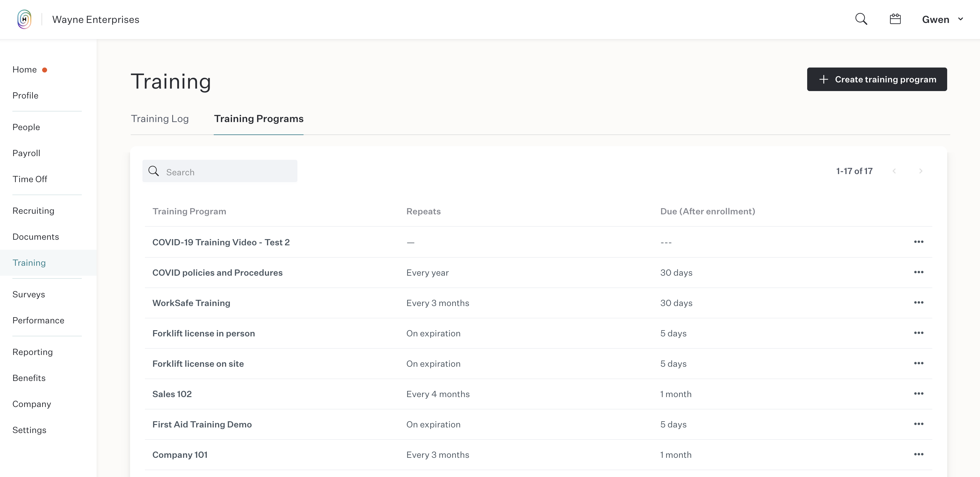Click the Training Program column header

pyautogui.click(x=190, y=211)
